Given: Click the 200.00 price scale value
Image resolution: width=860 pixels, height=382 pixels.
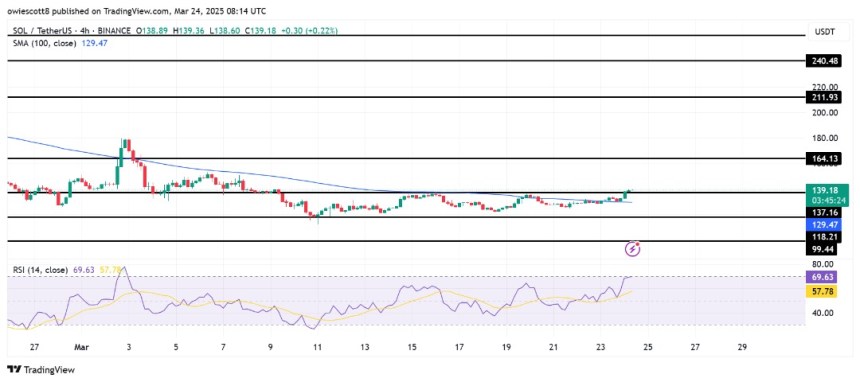Looking at the screenshot, I should coord(825,113).
